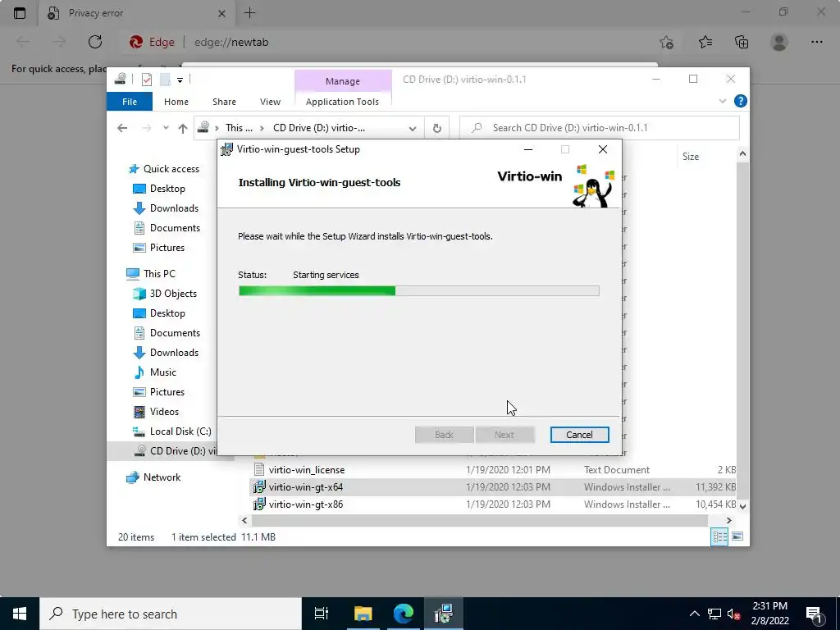This screenshot has height=630, width=840.
Task: Click the installation progress bar
Action: [419, 291]
